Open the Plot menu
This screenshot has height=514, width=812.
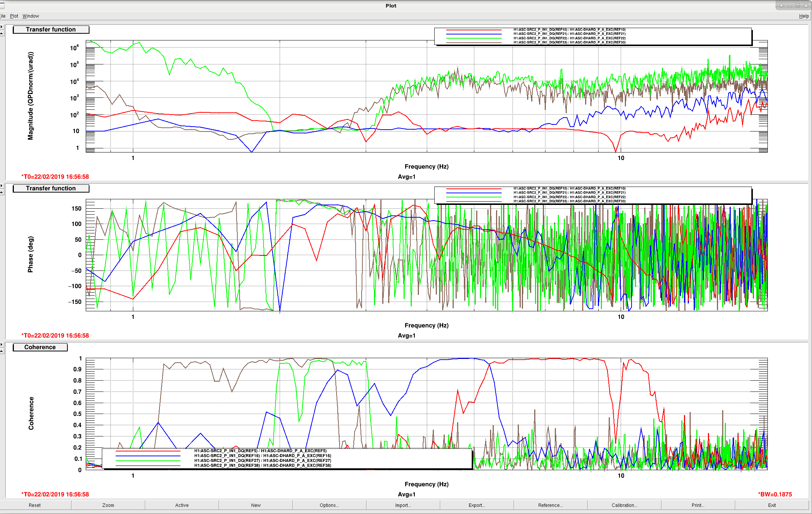pos(14,16)
